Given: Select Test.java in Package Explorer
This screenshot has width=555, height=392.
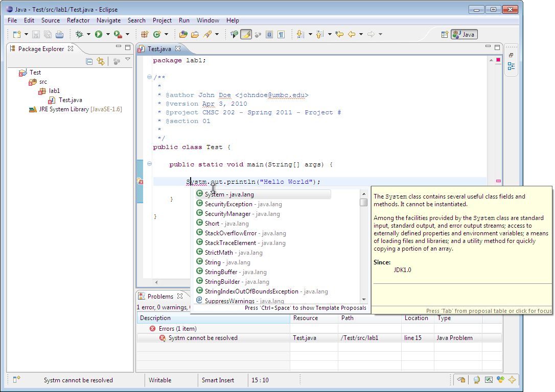Looking at the screenshot, I should pyautogui.click(x=65, y=100).
